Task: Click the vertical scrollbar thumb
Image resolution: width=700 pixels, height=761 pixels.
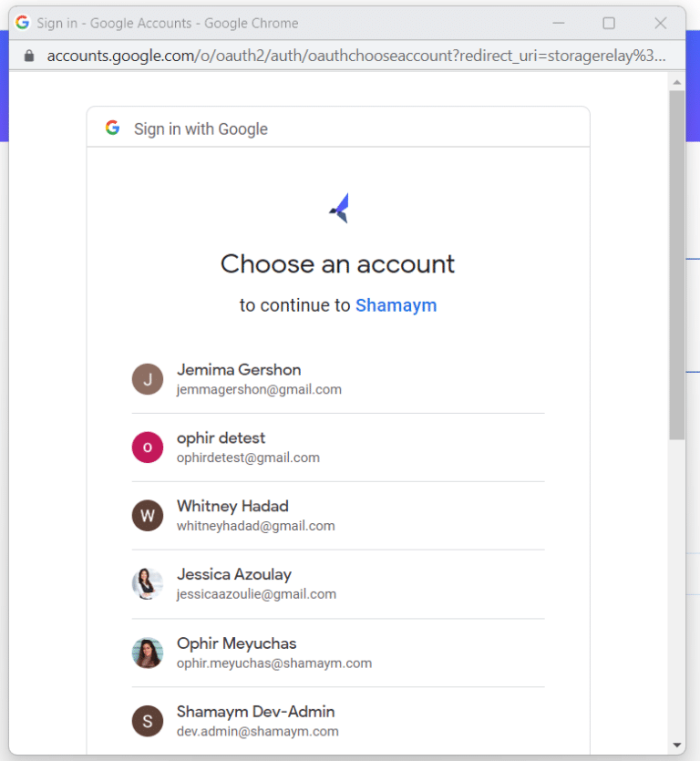Action: [x=676, y=265]
